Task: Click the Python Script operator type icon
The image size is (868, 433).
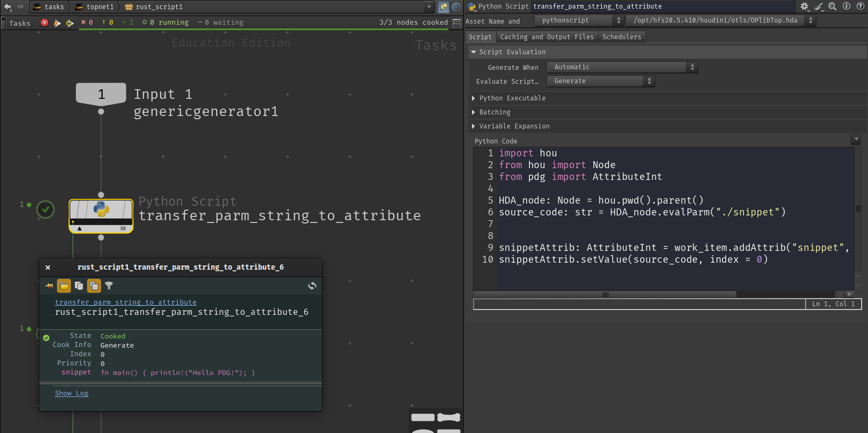Action: [472, 6]
